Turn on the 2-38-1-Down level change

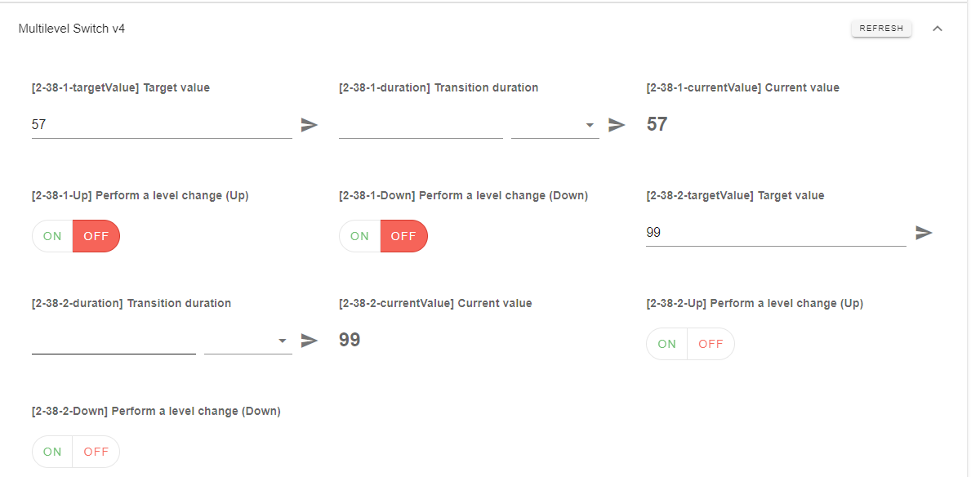[359, 235]
